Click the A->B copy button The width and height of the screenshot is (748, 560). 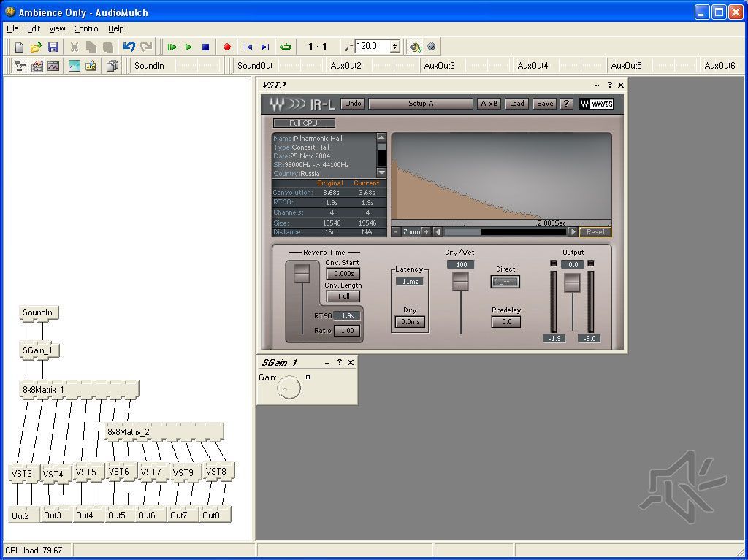tap(489, 104)
